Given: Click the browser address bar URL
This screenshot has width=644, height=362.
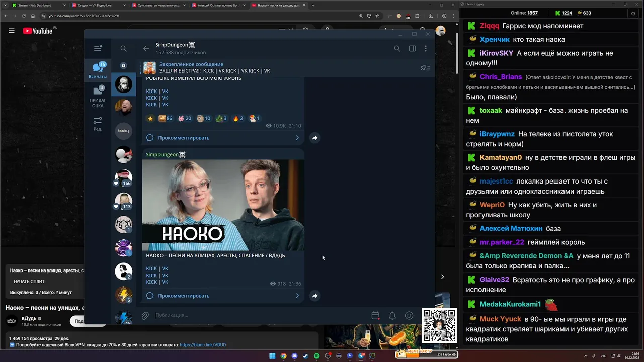Looking at the screenshot, I should coord(84,16).
